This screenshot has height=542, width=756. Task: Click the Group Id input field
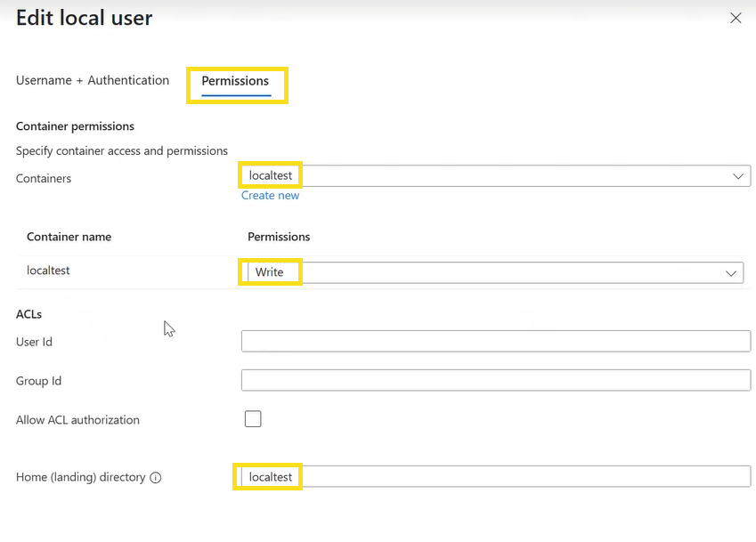[x=496, y=380]
